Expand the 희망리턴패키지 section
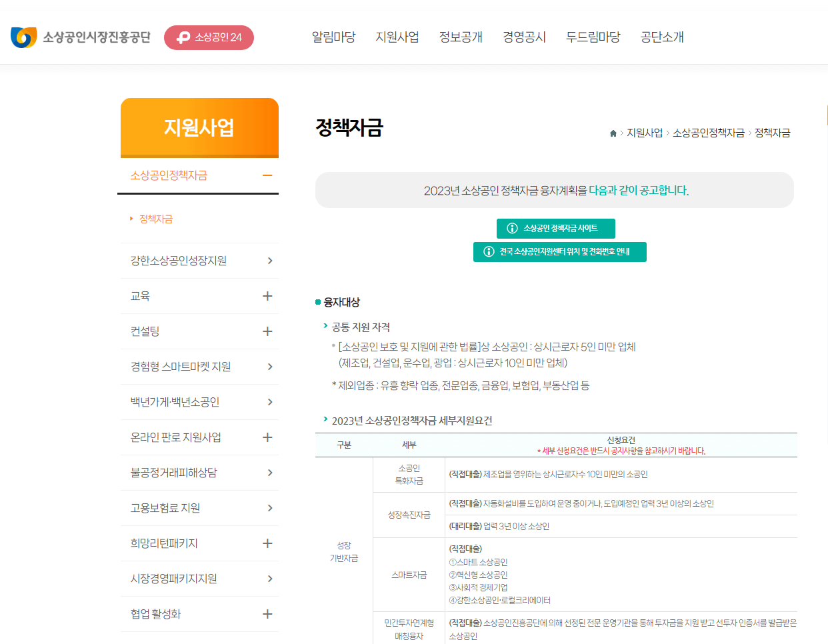 click(267, 543)
